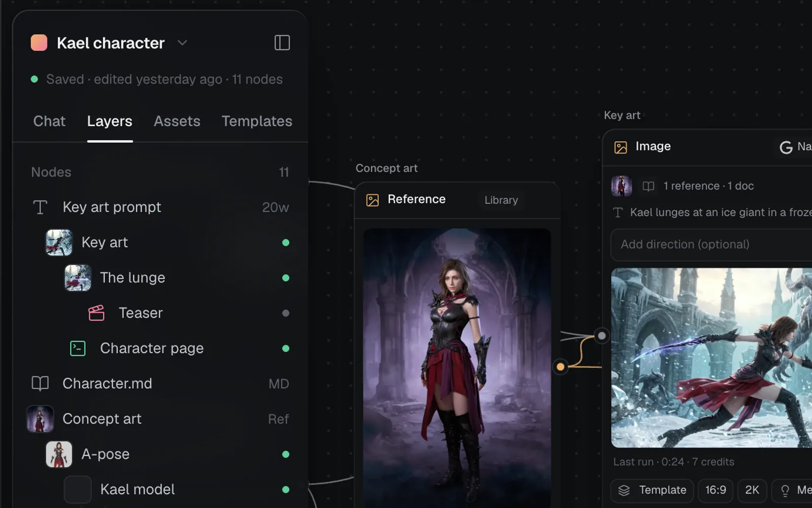This screenshot has height=508, width=812.
Task: Open the Templates tab
Action: point(257,121)
